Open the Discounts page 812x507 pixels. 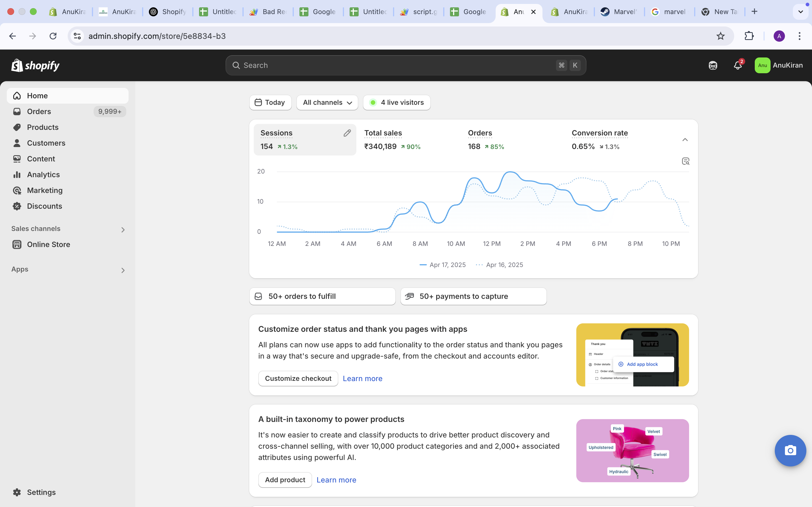(45, 206)
